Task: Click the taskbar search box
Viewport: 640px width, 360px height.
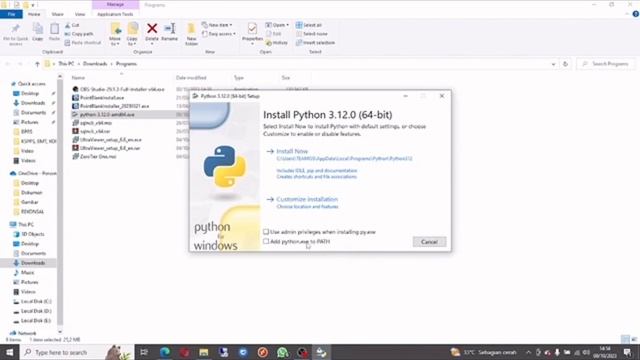Action: pyautogui.click(x=78, y=352)
